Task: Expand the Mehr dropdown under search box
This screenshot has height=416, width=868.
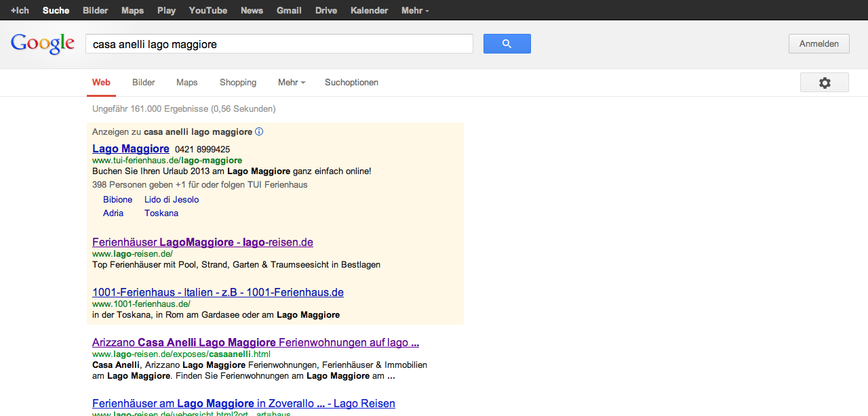Action: (291, 83)
